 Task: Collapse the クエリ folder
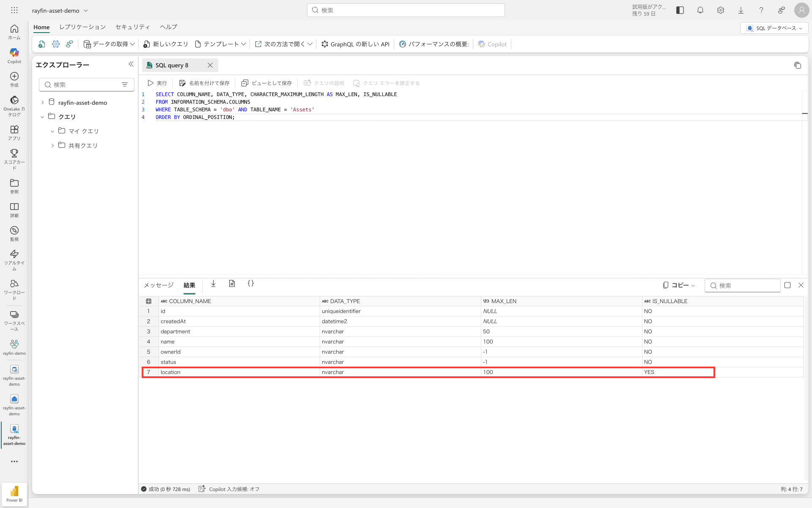(42, 117)
